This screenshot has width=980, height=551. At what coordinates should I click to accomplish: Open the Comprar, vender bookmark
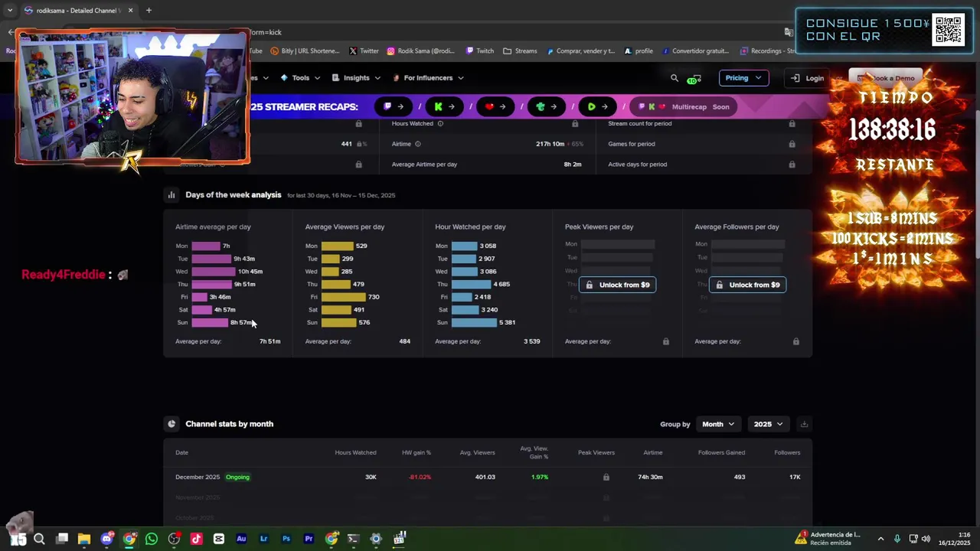pos(581,51)
